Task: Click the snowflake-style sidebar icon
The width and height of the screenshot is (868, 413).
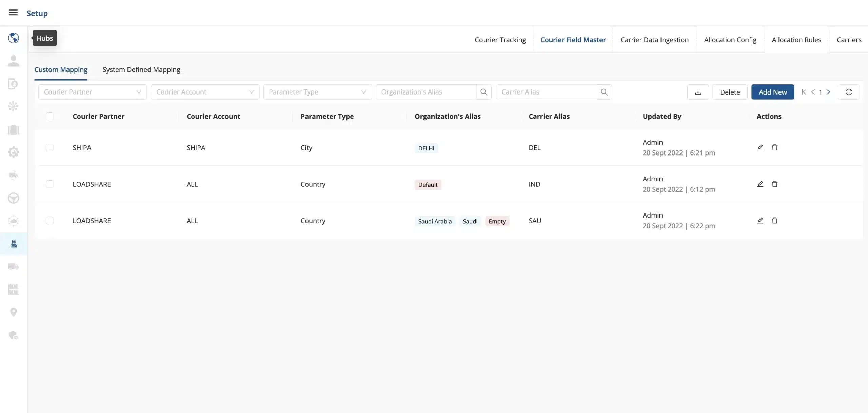Action: pyautogui.click(x=14, y=106)
